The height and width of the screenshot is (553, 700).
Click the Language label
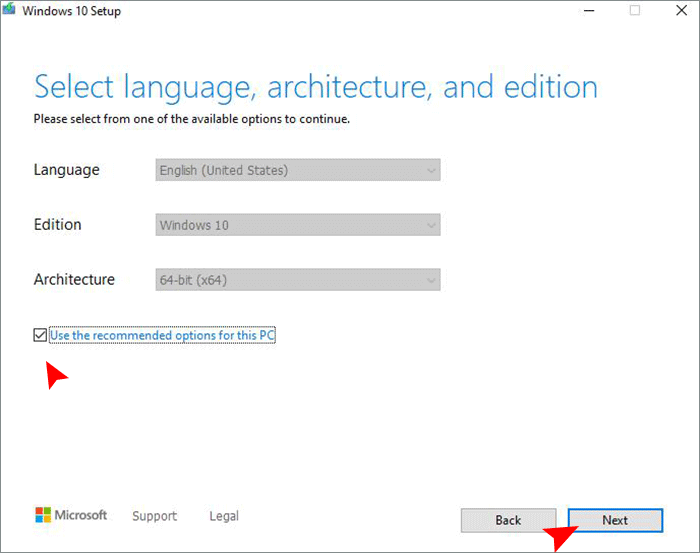[x=67, y=170]
